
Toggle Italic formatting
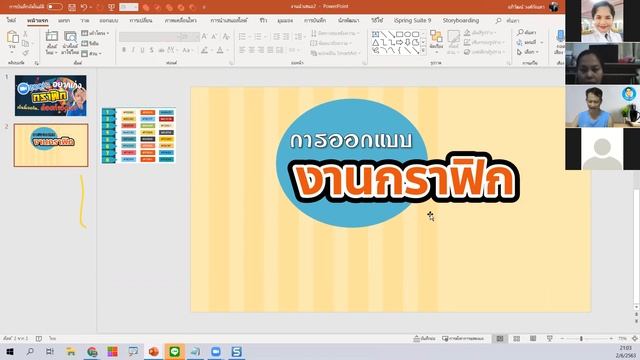point(133,50)
